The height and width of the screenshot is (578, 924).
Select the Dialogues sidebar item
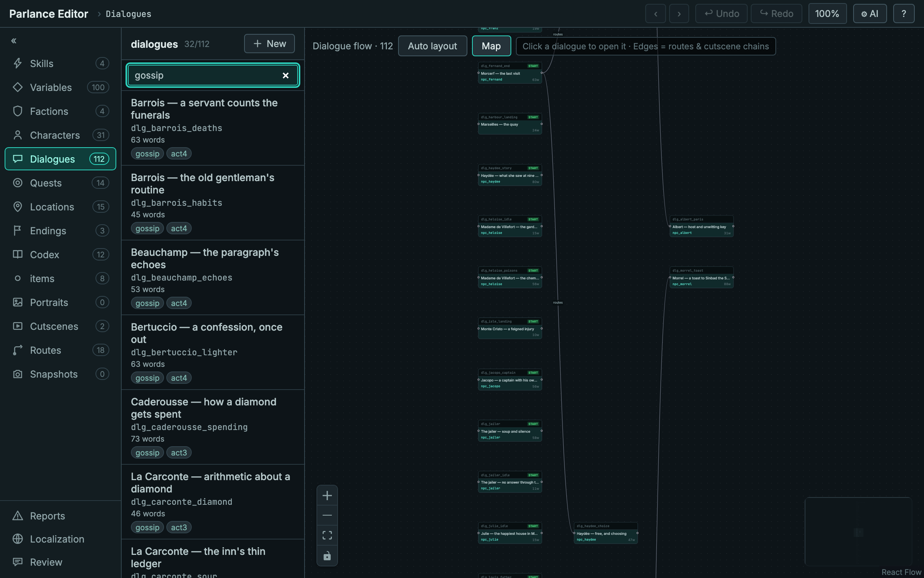click(x=60, y=159)
